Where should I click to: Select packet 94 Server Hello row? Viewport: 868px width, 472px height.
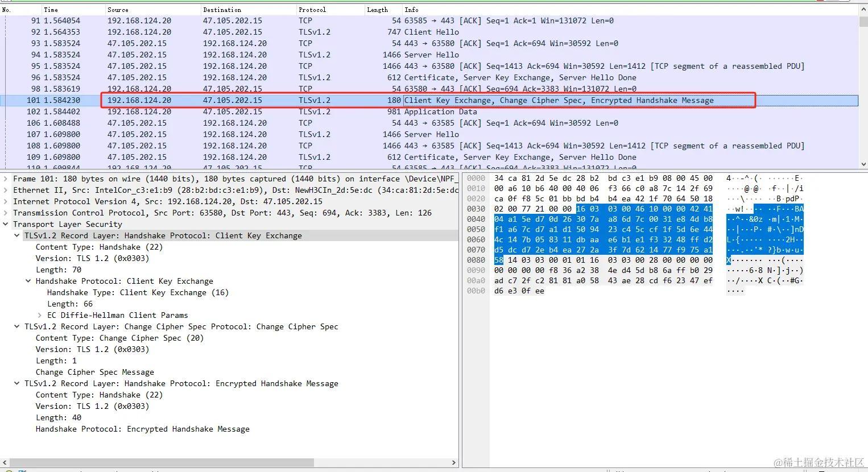pos(429,55)
